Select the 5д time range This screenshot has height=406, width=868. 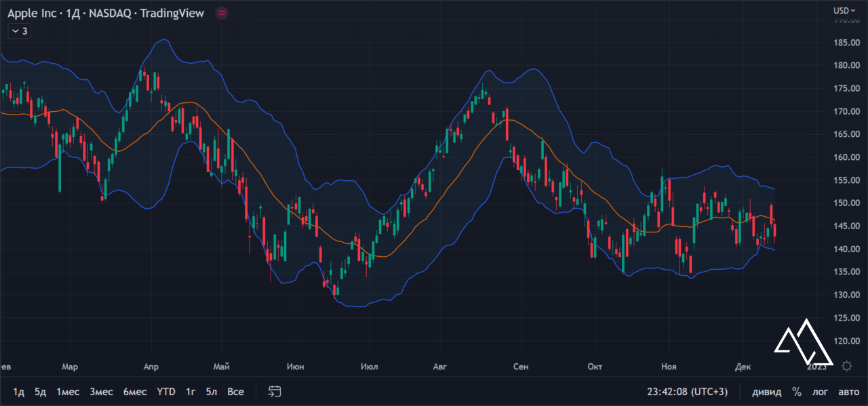41,392
